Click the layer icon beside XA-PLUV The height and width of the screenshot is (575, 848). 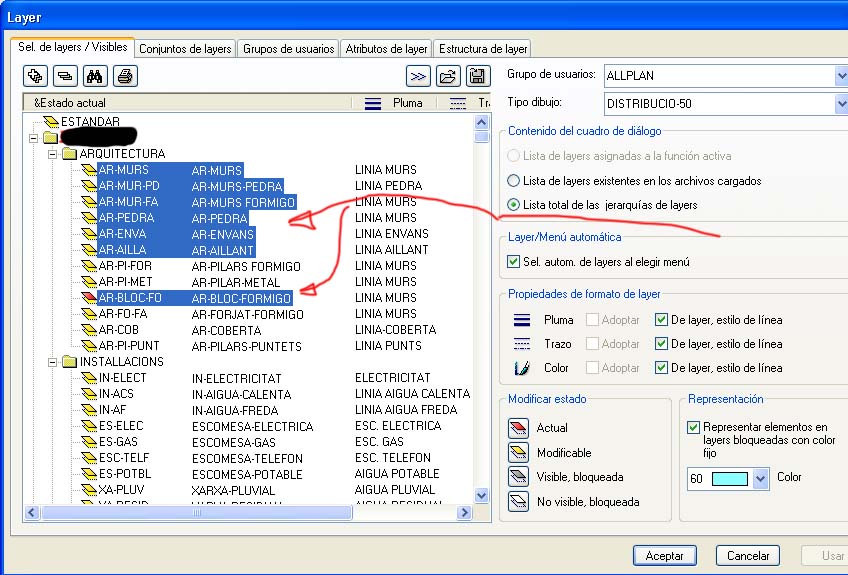coord(89,490)
